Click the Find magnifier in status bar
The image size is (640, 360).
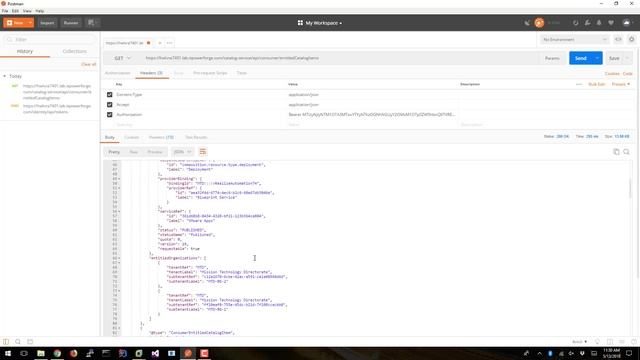click(x=18, y=342)
